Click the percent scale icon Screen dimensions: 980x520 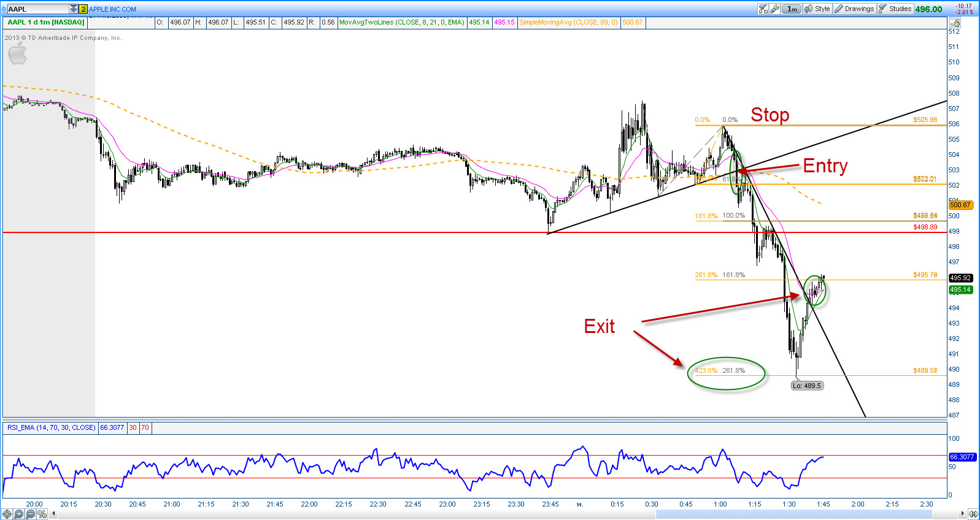tap(42, 514)
